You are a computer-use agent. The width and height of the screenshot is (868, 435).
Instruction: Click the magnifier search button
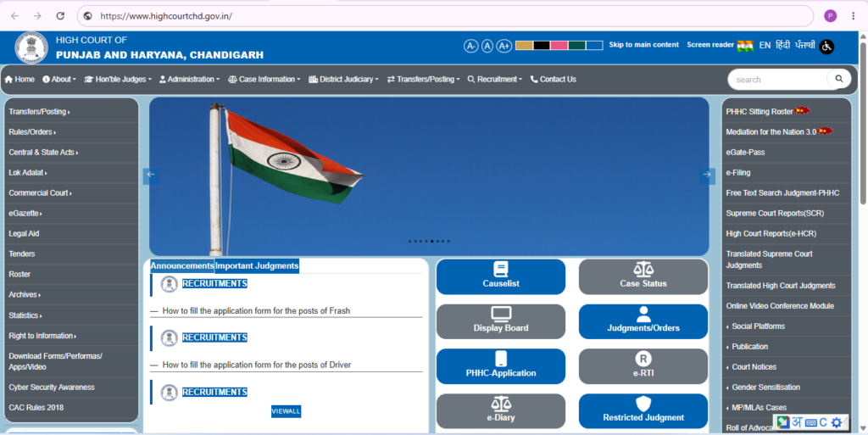pos(838,79)
